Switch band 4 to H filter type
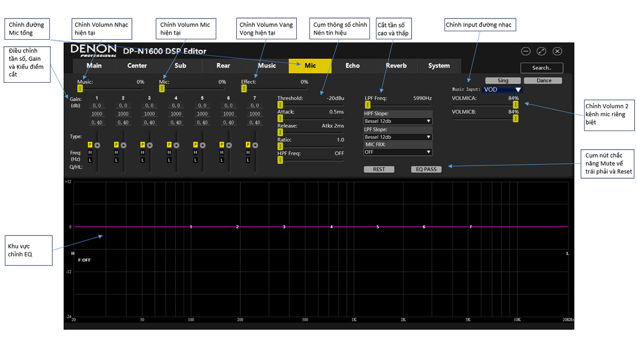This screenshot has width=637, height=364. pyautogui.click(x=169, y=152)
